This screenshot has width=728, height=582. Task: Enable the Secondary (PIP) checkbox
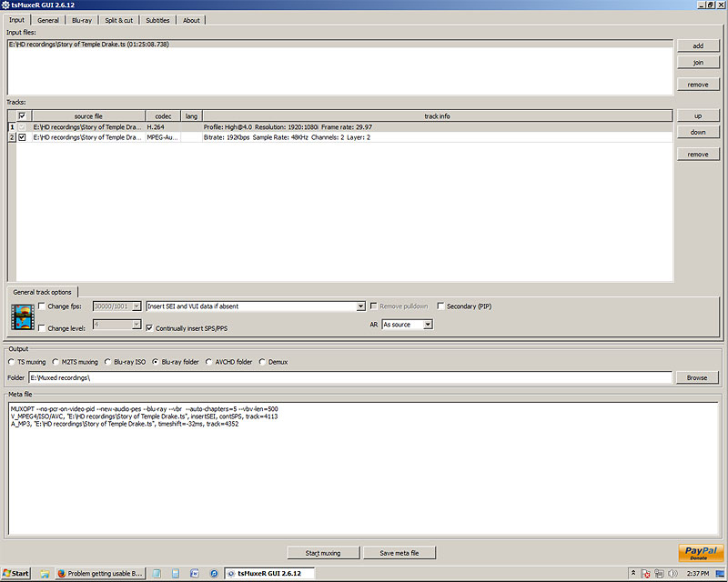pyautogui.click(x=440, y=306)
